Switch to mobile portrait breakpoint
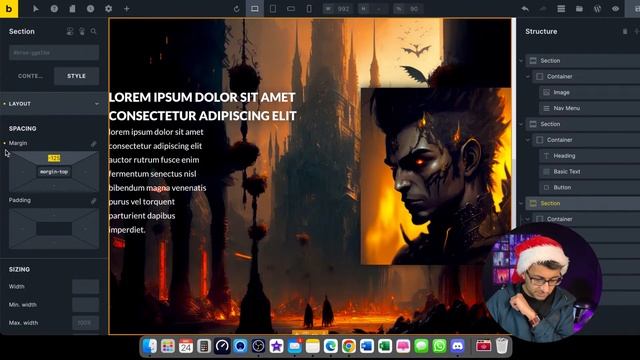Screen dimensions: 640x360 click(x=309, y=9)
